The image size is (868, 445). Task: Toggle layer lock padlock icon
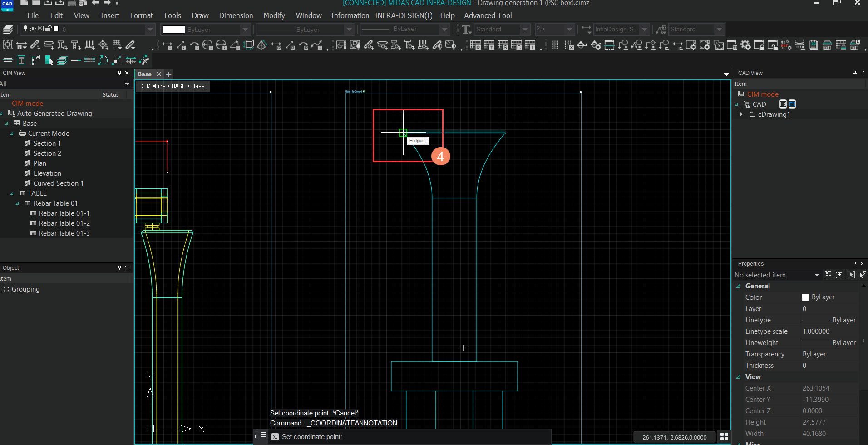[48, 29]
